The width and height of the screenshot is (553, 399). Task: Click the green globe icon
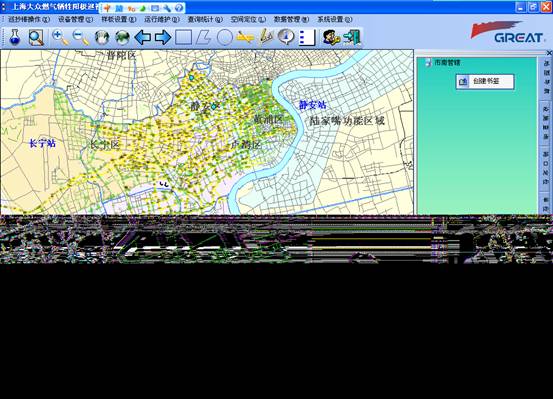pos(122,37)
